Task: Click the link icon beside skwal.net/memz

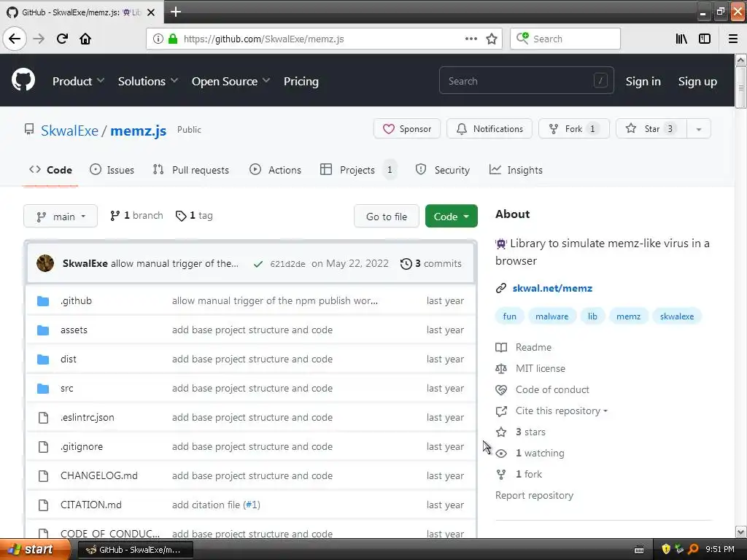Action: (500, 288)
